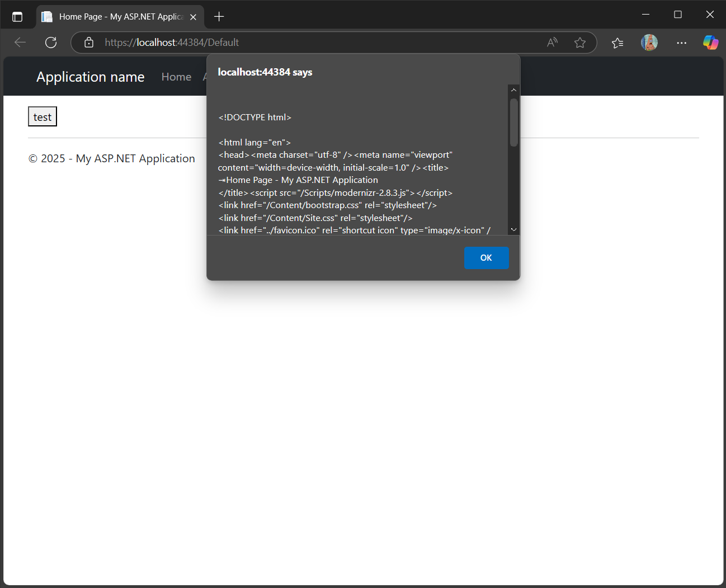
Task: Open the Favorites list icon
Action: [617, 43]
